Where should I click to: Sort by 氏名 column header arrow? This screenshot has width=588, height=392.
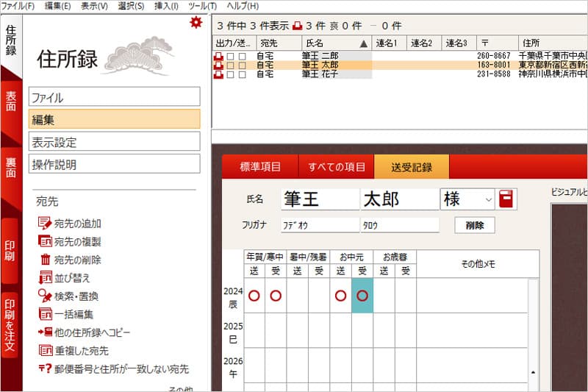[x=363, y=44]
